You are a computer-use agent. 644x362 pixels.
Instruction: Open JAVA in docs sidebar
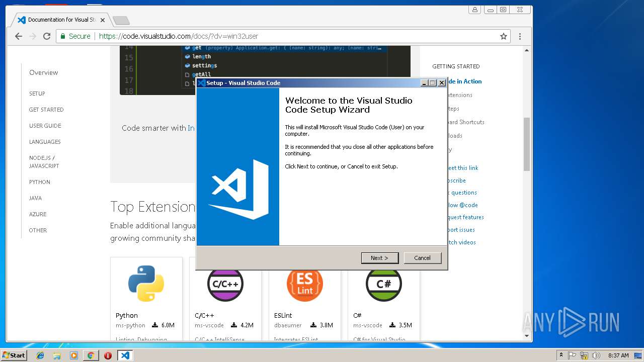(35, 198)
